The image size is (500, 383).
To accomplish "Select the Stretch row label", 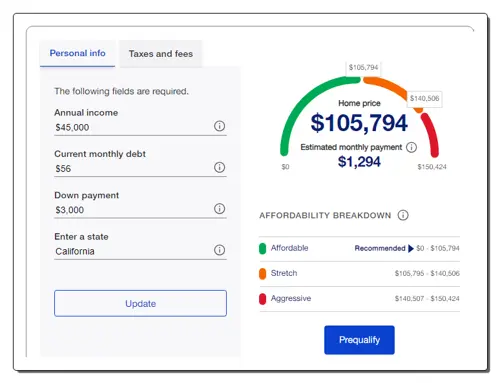I will point(284,273).
